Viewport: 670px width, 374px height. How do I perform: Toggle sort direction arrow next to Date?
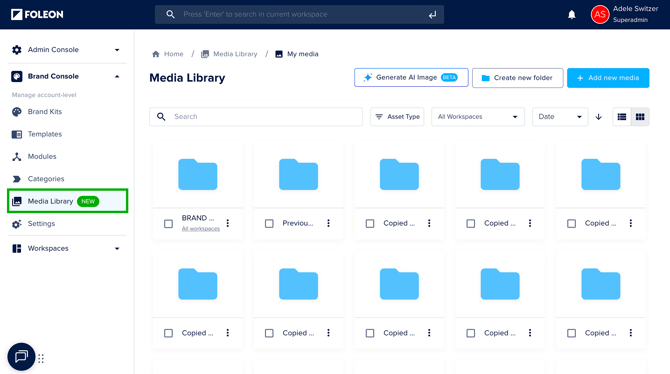click(598, 117)
